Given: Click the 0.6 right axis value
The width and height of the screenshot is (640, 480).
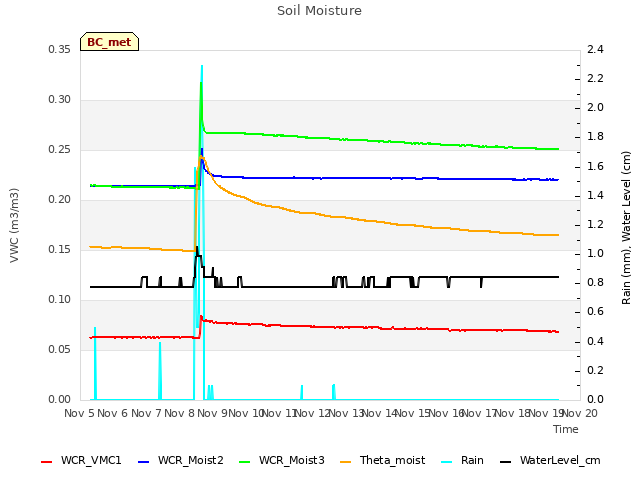Looking at the screenshot, I should coord(595,311).
